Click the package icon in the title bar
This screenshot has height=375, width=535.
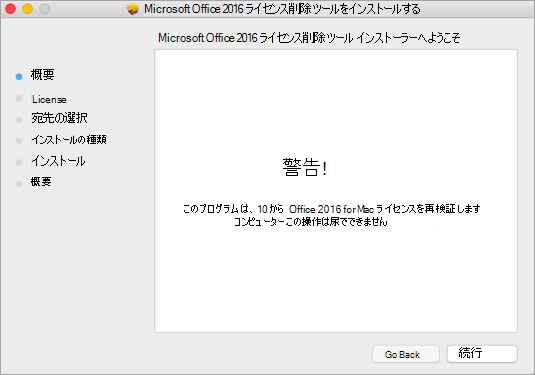[133, 9]
